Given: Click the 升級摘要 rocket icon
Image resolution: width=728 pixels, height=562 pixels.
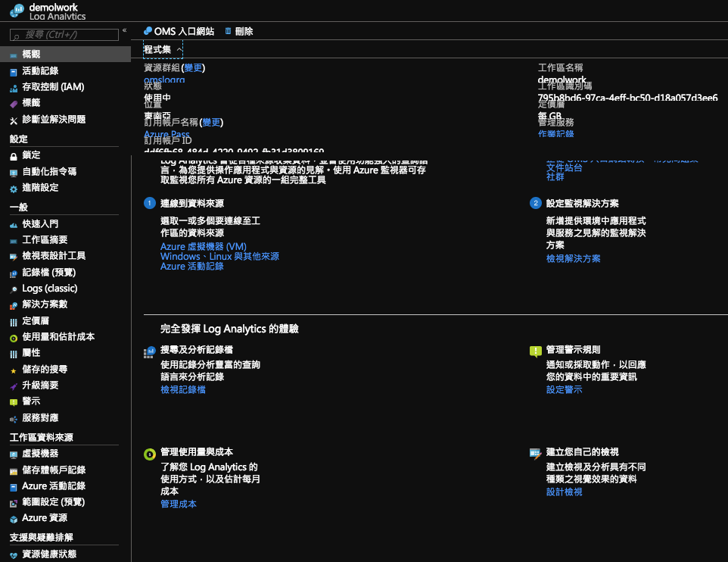Looking at the screenshot, I should coord(14,386).
